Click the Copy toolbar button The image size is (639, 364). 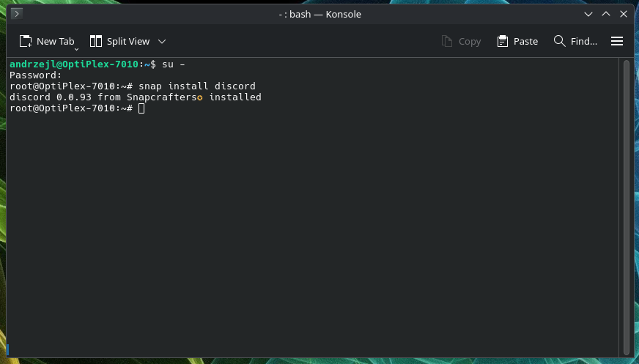point(462,41)
